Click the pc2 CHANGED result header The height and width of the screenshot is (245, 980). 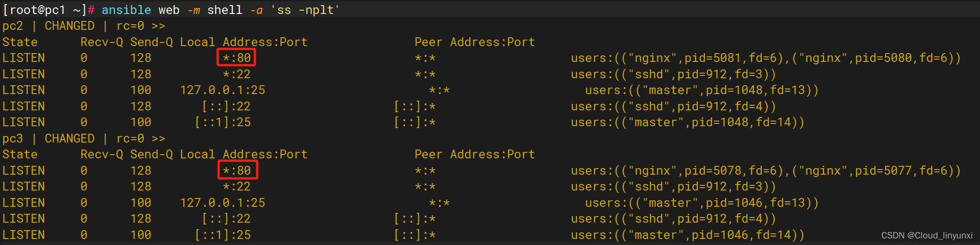(x=84, y=26)
